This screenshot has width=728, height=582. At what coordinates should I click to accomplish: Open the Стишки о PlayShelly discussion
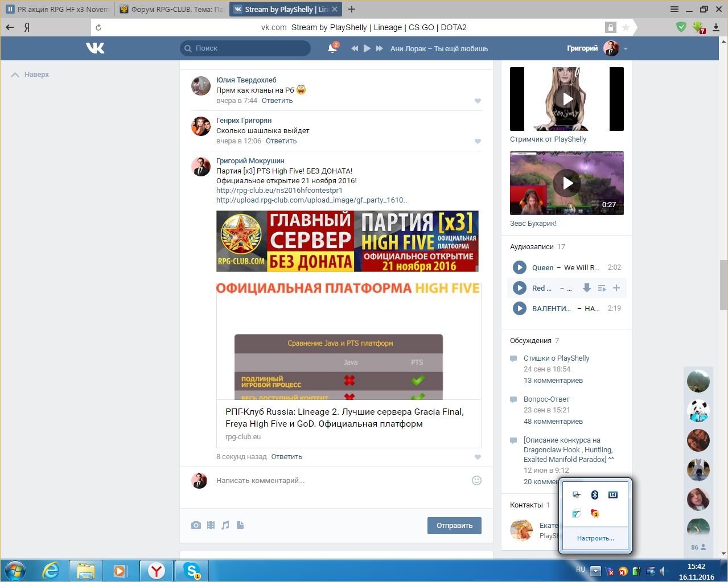tap(556, 358)
